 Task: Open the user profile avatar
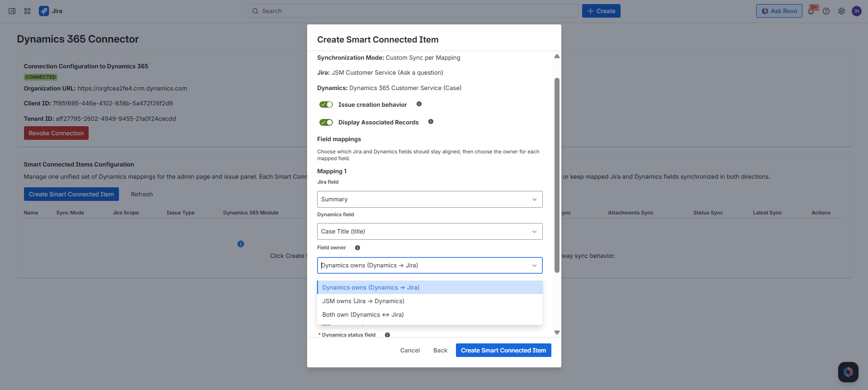pyautogui.click(x=856, y=11)
